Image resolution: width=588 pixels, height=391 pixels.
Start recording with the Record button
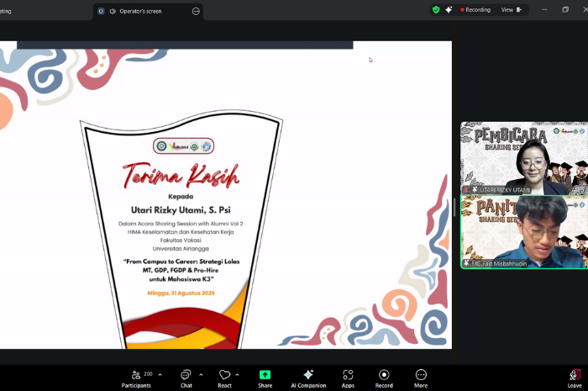tap(384, 378)
